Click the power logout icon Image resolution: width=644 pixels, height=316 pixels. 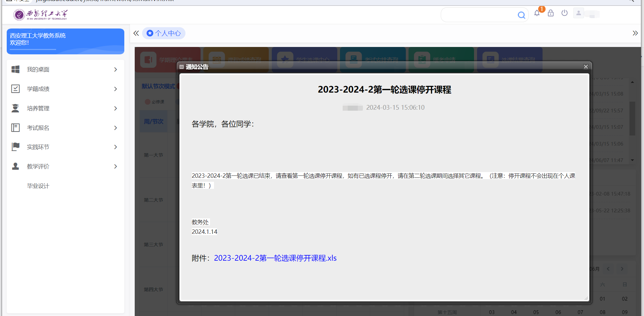pyautogui.click(x=564, y=13)
